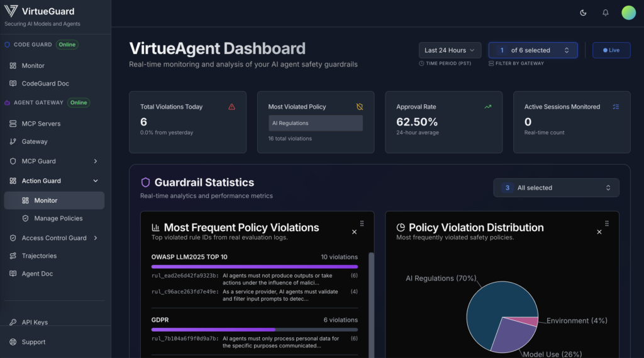
Task: Click the Most Frequent Policy Violations drag handle
Action: (x=362, y=224)
